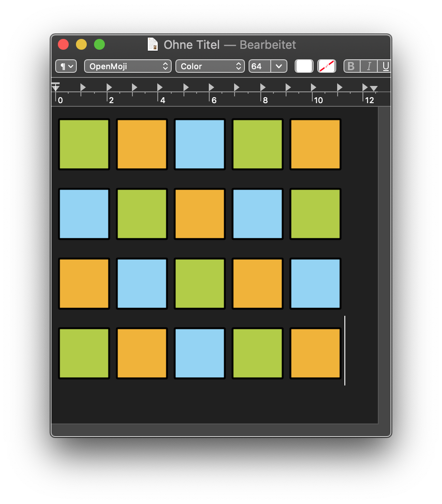442x504 pixels.
Task: Click the tab stop just before ruler mark 2
Action: click(109, 87)
